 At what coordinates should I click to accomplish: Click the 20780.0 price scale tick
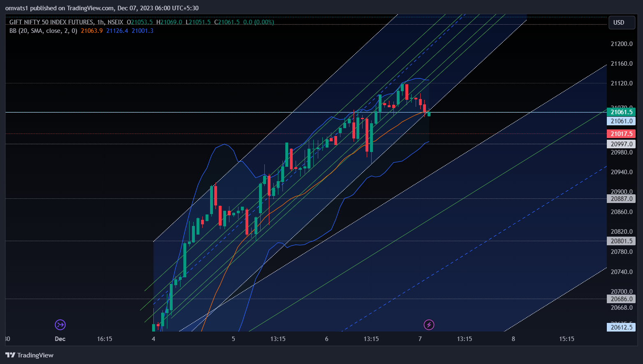[x=622, y=252]
